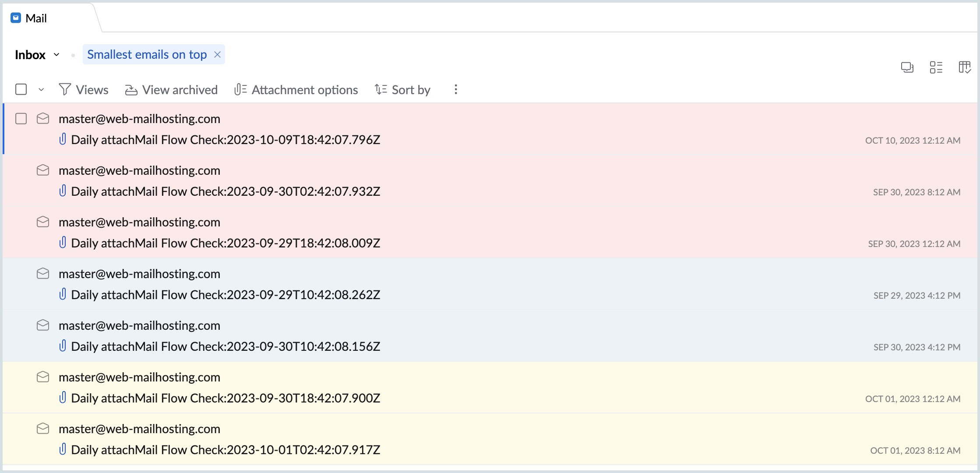The height and width of the screenshot is (473, 980).
Task: Click read envelope icon of 2023-09-30T10:42:08.156Z email
Action: 43,325
